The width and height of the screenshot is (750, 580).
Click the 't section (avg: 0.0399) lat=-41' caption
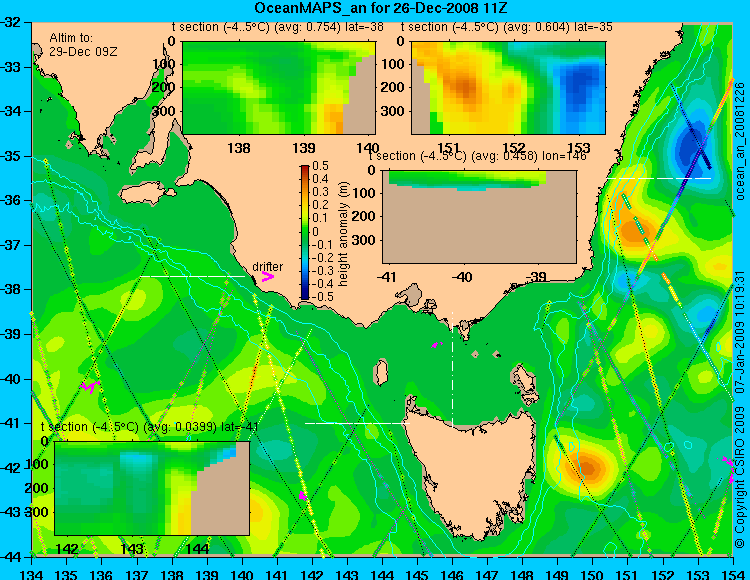(x=150, y=427)
